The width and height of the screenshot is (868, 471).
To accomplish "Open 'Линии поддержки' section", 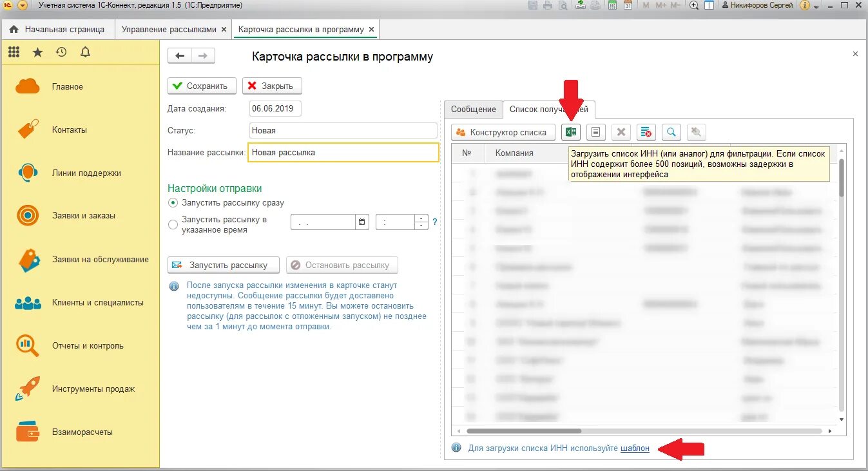I will coord(80,173).
